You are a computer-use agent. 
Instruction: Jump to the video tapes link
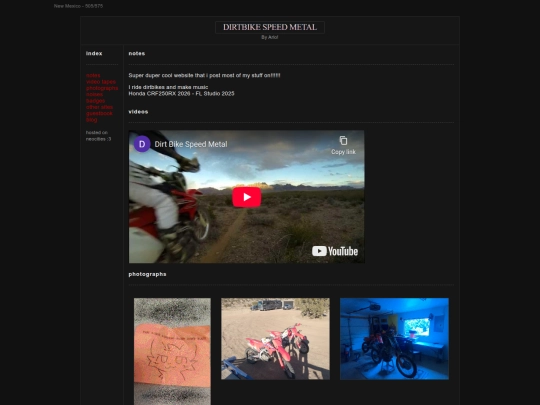point(101,82)
